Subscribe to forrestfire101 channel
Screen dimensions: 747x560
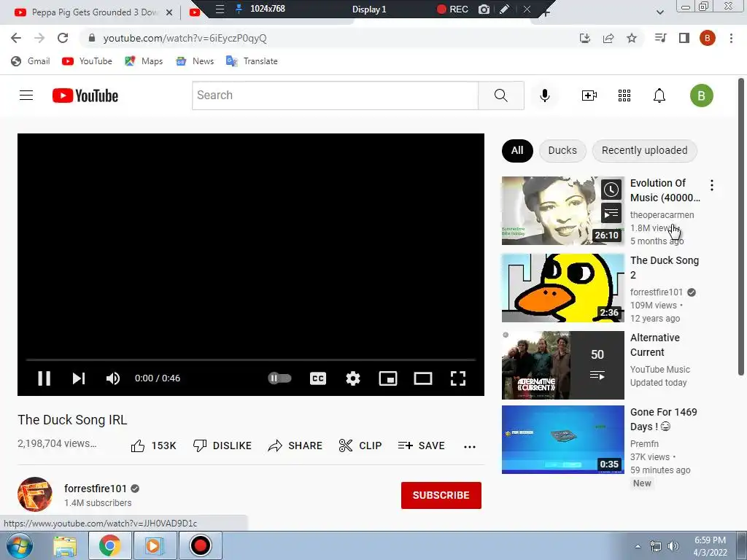coord(441,495)
